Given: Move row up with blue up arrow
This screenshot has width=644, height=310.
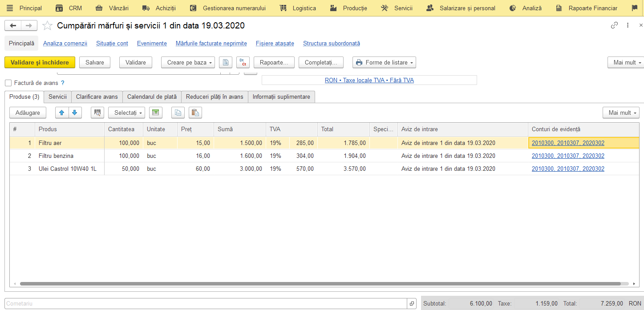Looking at the screenshot, I should coord(62,113).
